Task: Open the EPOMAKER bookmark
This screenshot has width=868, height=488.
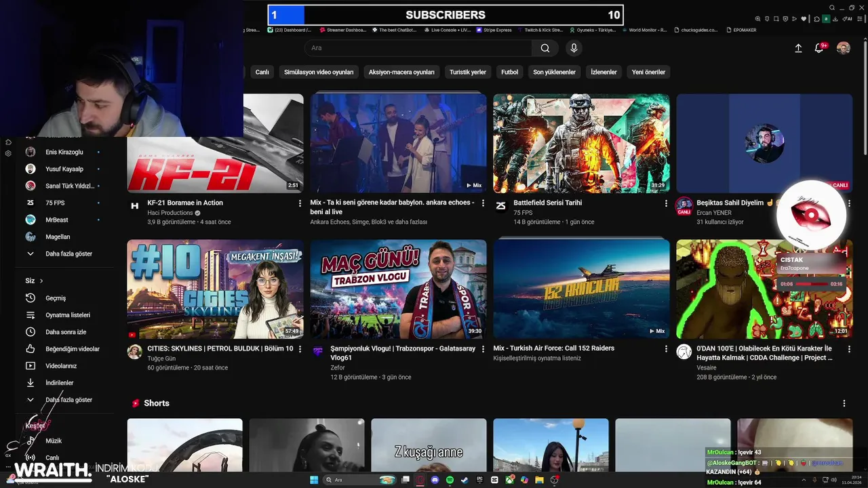Action: 741,30
